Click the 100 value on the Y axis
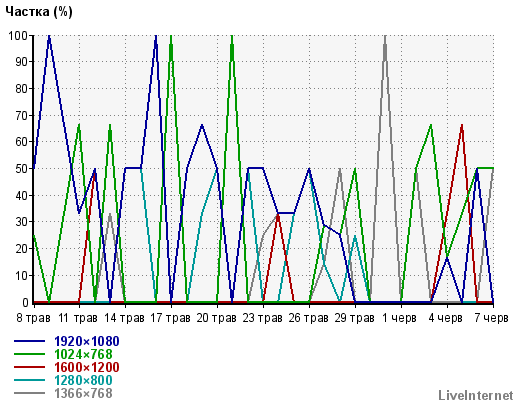Viewport: 520px width, 405px height. click(19, 35)
